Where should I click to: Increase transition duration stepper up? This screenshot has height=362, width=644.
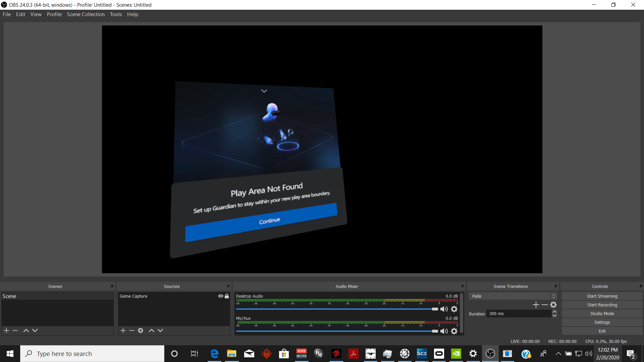pyautogui.click(x=554, y=312)
